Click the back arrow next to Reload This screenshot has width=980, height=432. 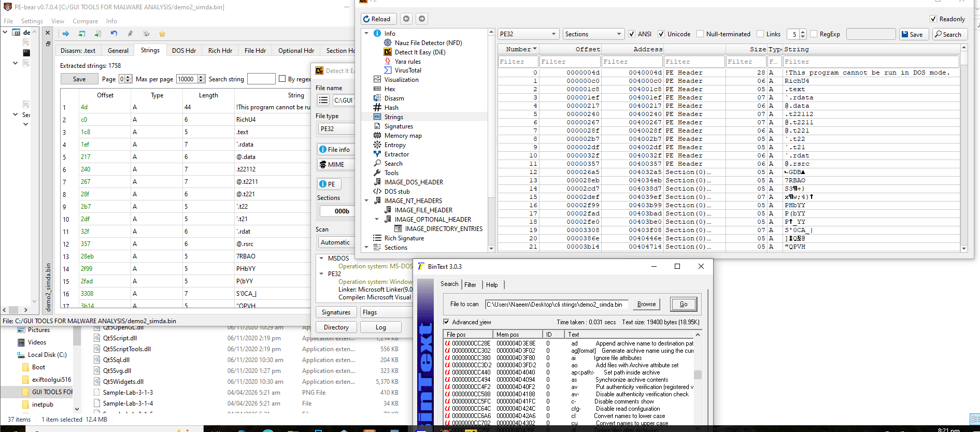click(406, 19)
